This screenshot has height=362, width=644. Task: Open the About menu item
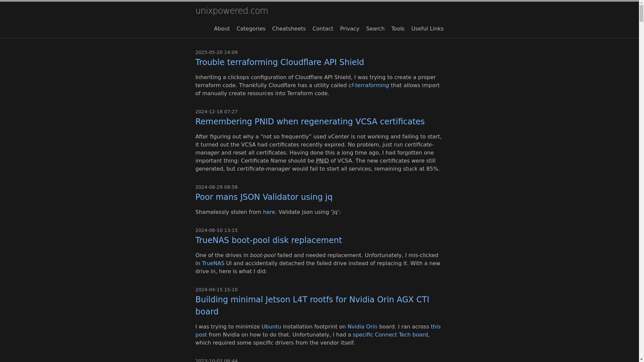click(222, 29)
